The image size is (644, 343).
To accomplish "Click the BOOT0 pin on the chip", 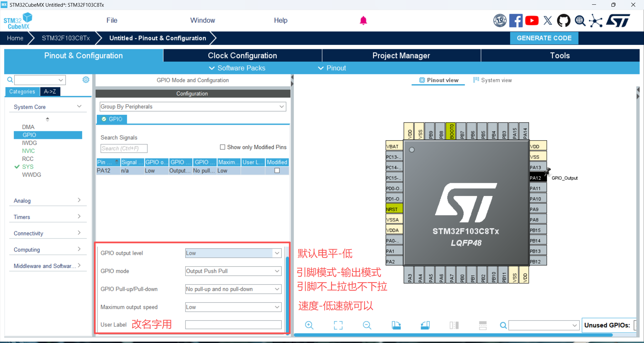I will pos(451,131).
